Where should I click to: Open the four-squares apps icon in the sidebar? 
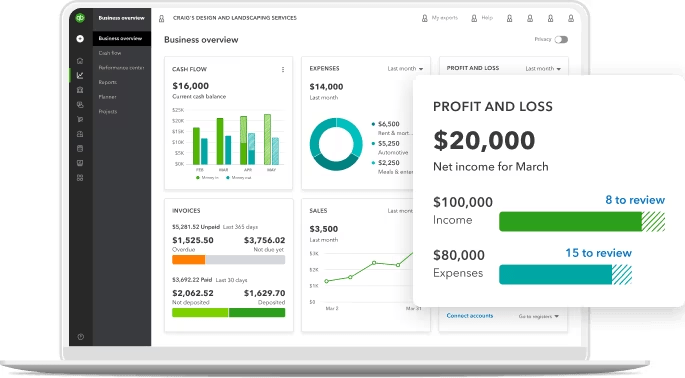80,178
